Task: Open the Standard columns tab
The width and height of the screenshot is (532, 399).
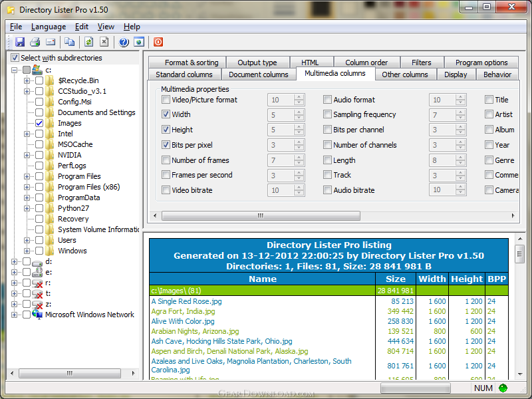Action: click(184, 74)
